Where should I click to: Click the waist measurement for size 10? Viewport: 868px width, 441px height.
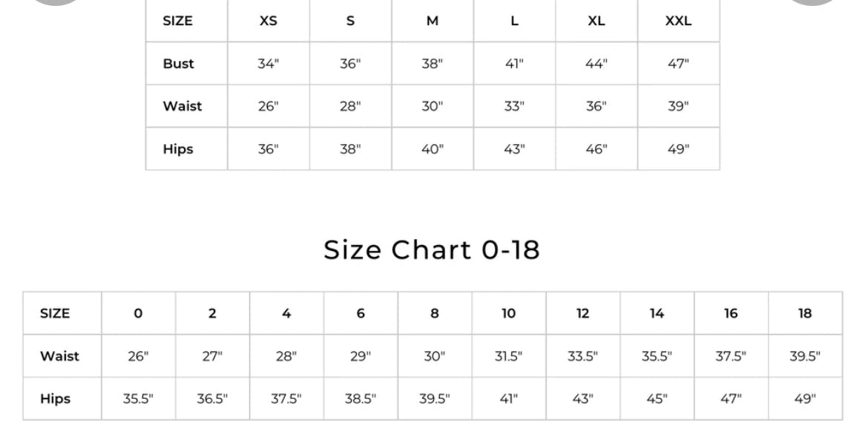tap(508, 356)
